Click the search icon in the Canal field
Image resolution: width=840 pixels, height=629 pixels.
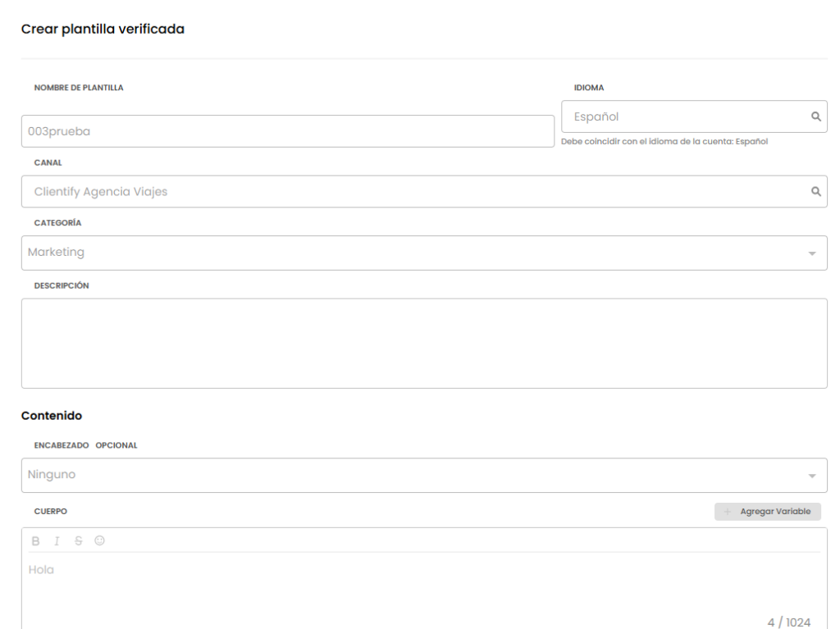[x=816, y=192]
